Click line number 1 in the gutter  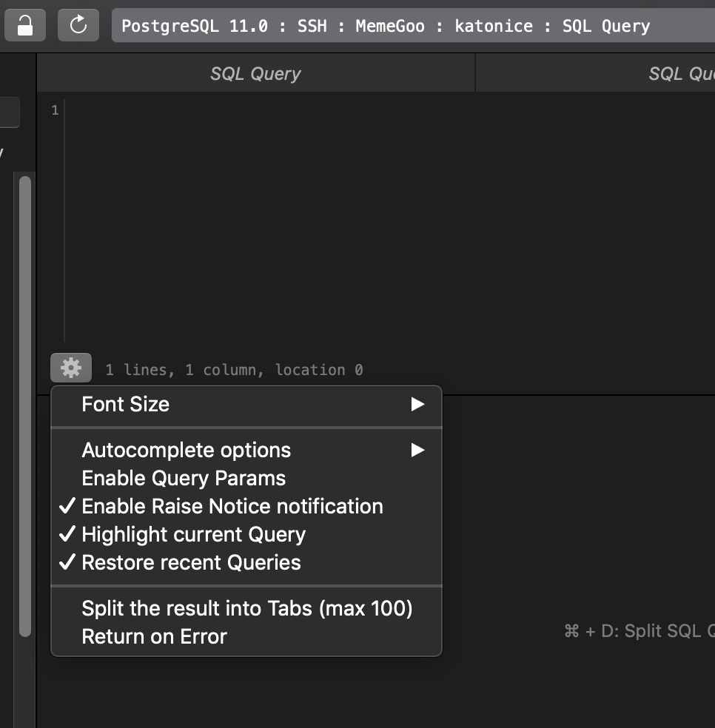pyautogui.click(x=54, y=109)
